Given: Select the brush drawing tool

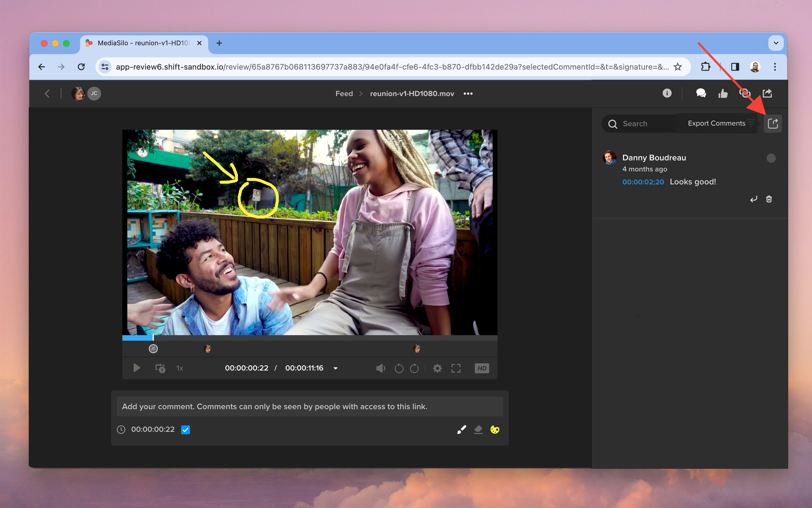Looking at the screenshot, I should 462,429.
